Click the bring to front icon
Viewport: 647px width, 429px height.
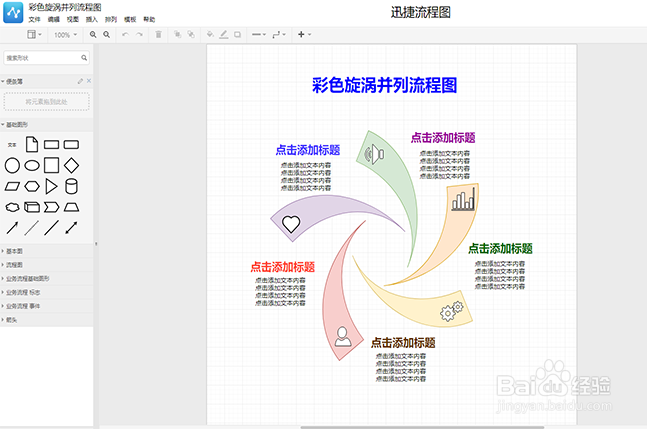tap(177, 35)
